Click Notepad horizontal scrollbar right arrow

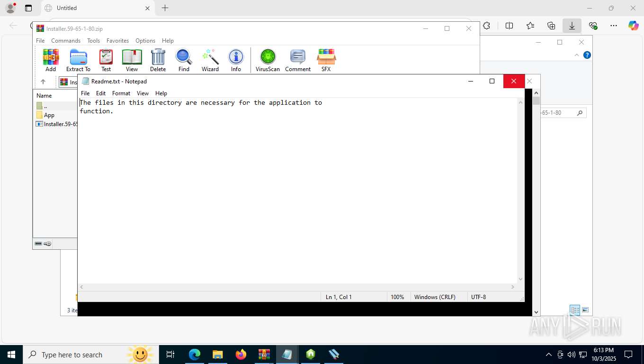(513, 287)
